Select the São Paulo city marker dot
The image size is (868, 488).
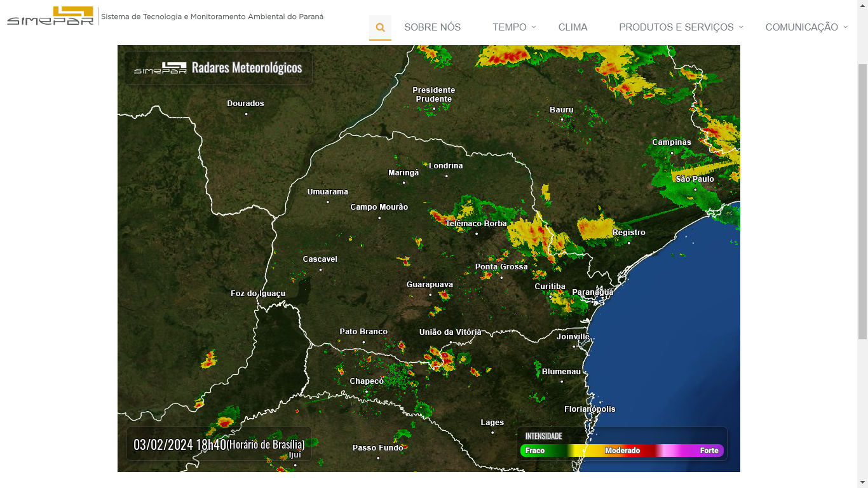pos(695,189)
